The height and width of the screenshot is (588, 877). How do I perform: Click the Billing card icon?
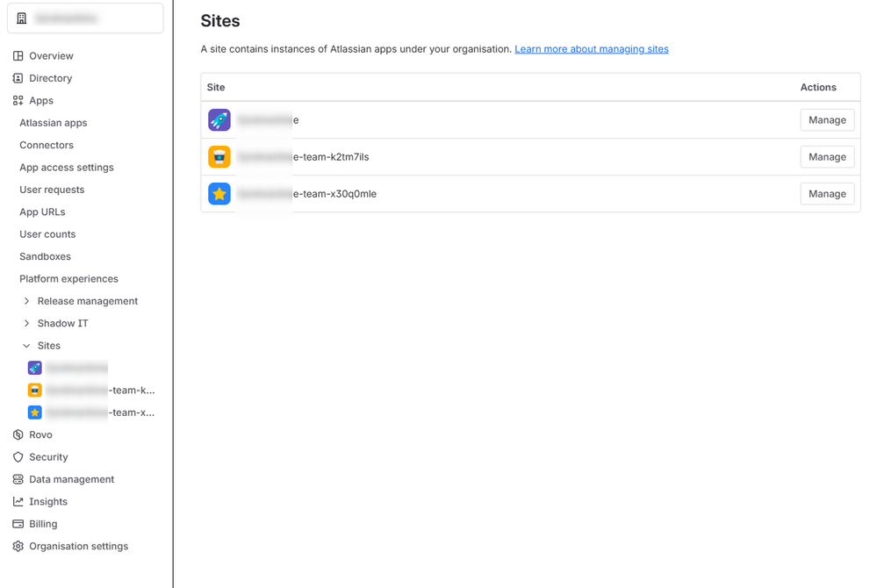(x=18, y=524)
